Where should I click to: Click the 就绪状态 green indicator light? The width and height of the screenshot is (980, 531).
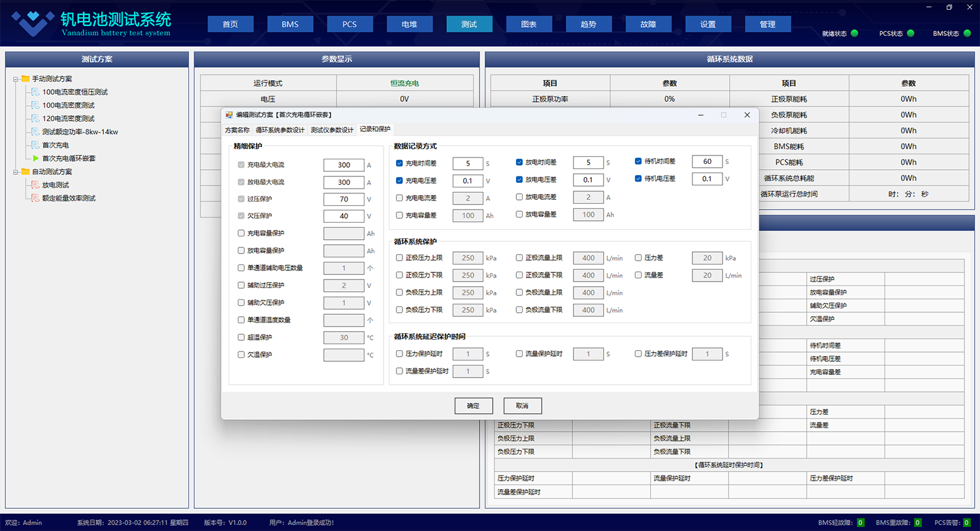855,33
